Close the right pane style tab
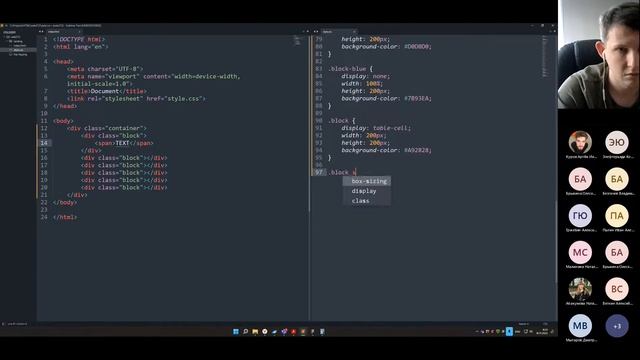 (354, 31)
